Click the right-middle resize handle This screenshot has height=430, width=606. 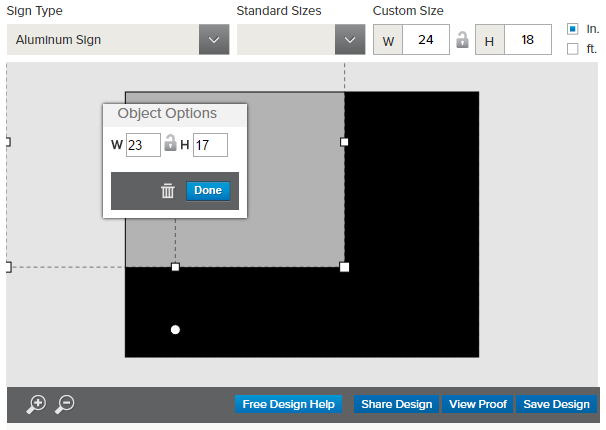click(345, 142)
